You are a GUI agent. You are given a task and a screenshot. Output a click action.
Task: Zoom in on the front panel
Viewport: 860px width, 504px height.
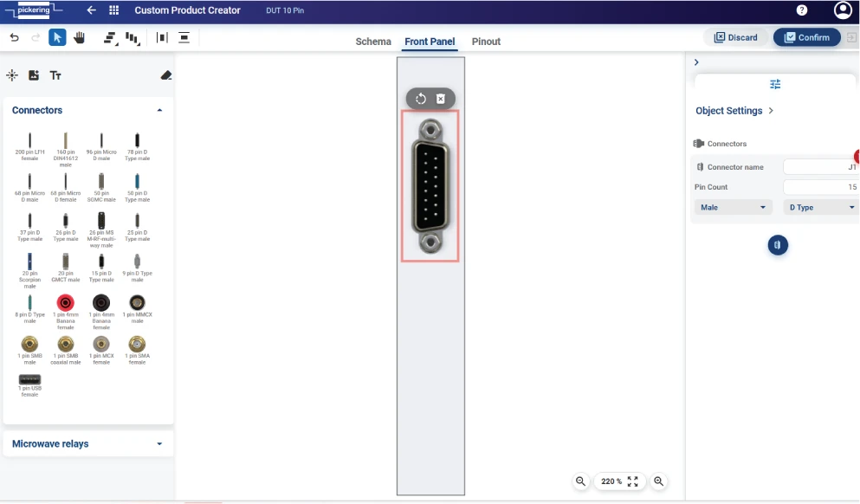point(659,481)
